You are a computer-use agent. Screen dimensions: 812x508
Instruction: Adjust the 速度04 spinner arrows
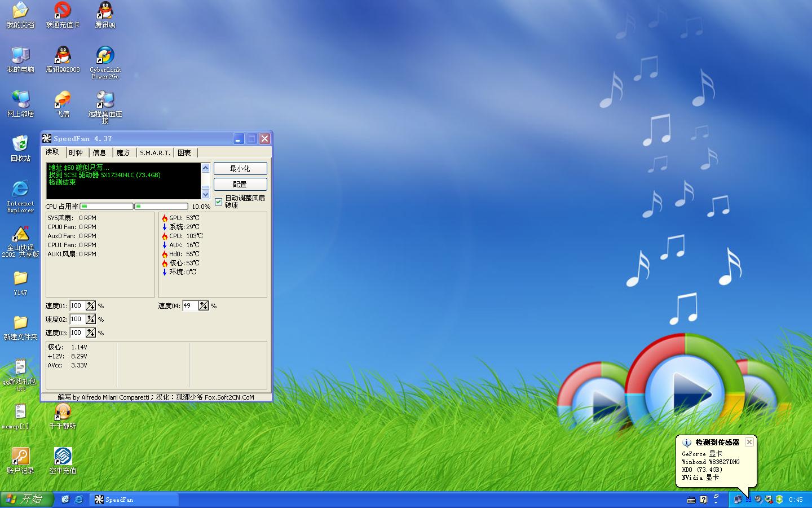[204, 305]
